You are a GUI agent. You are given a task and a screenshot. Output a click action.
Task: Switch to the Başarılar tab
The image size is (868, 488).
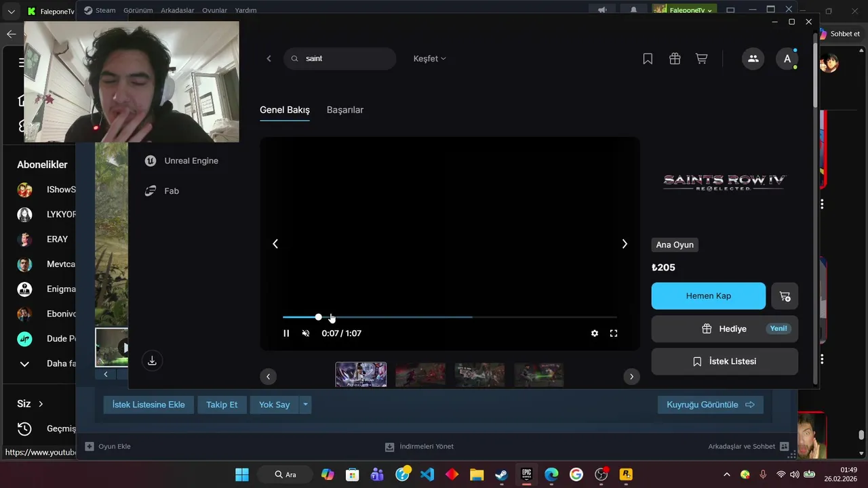pos(345,110)
